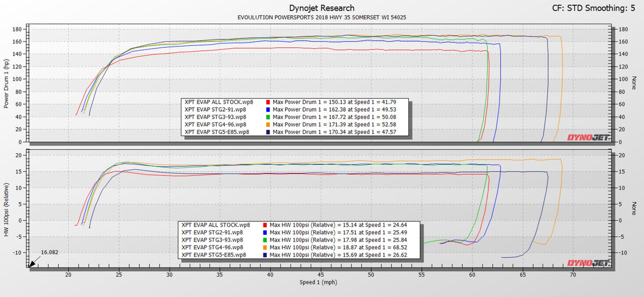Image resolution: width=644 pixels, height=297 pixels.
Task: Click orange swatch for STG4-96 in HW 100psi legend
Action: (265, 247)
